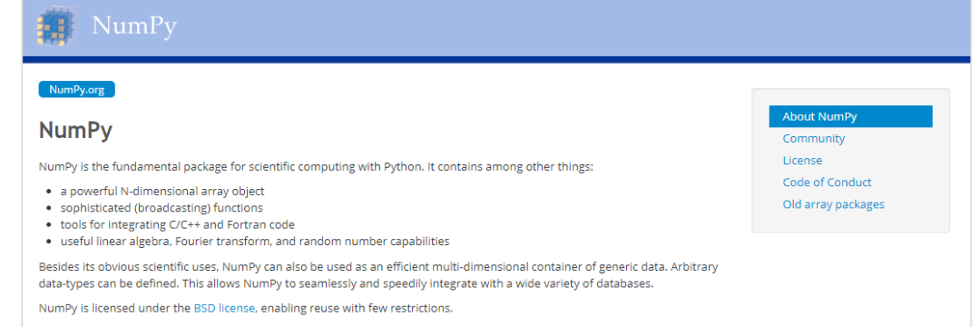Open Code of Conduct sidebar link
Image resolution: width=980 pixels, height=327 pixels.
tap(827, 182)
